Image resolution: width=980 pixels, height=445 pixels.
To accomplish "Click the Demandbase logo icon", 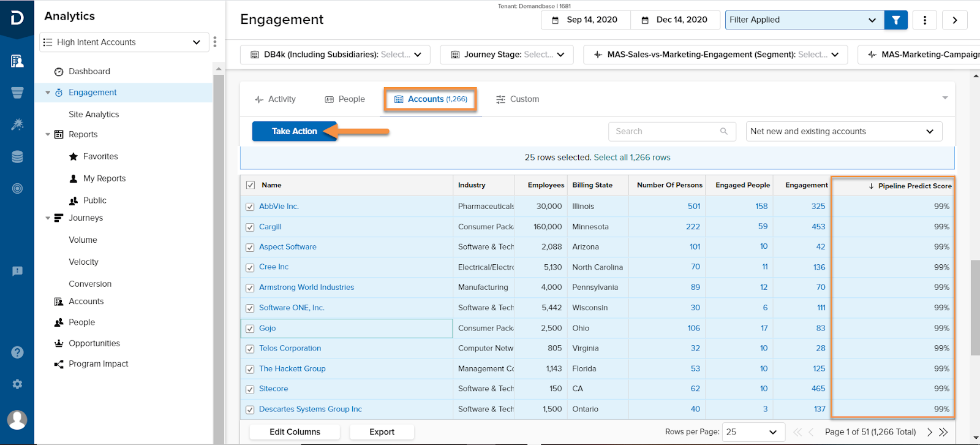I will tap(17, 18).
